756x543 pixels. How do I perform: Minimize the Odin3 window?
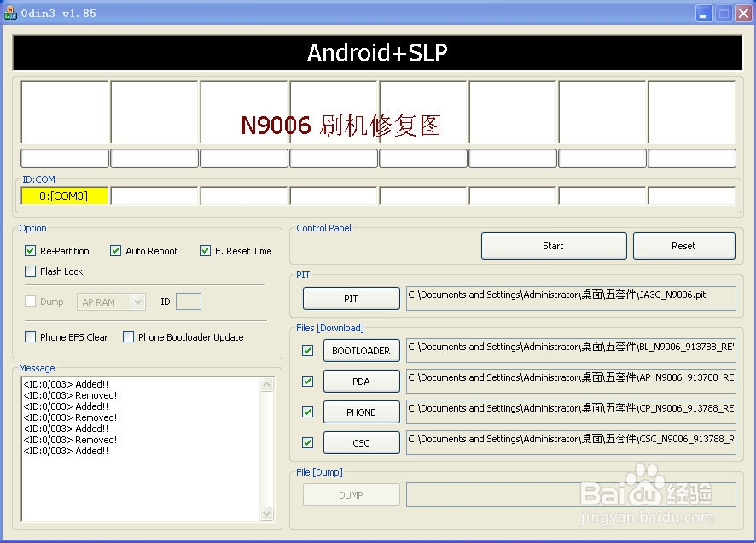pos(704,14)
